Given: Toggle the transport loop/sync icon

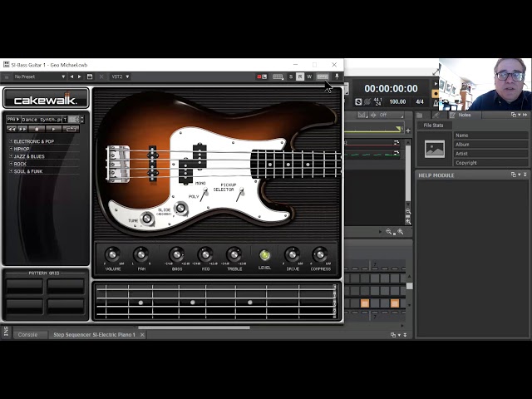Looking at the screenshot, I should pyautogui.click(x=358, y=101).
